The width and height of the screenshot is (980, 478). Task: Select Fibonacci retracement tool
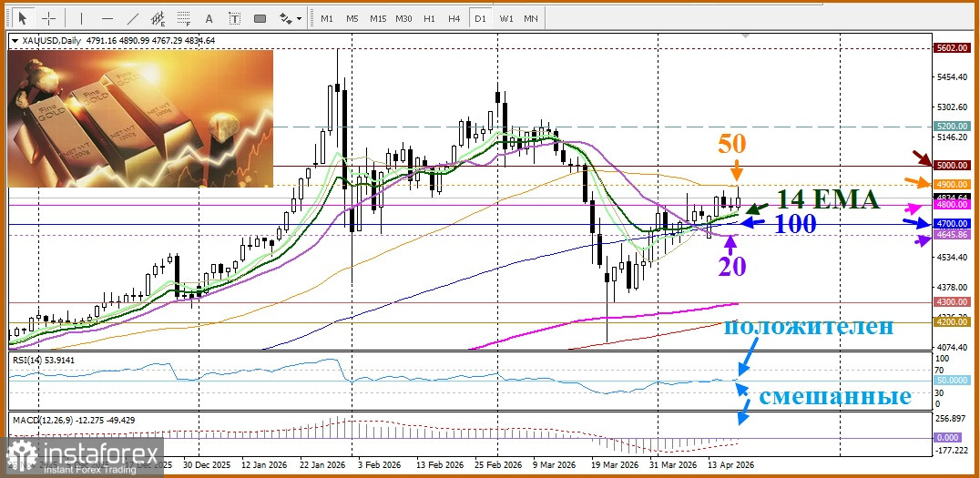coord(184,18)
